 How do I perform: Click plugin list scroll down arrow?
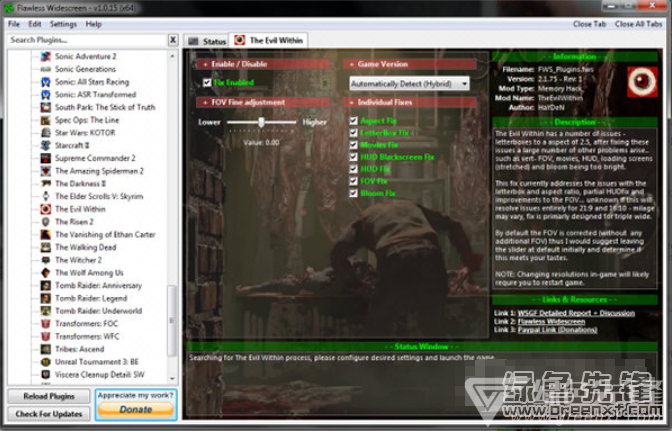point(172,379)
